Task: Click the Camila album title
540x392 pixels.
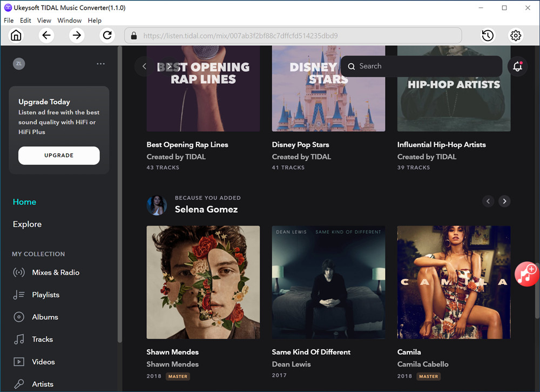Action: pyautogui.click(x=409, y=352)
